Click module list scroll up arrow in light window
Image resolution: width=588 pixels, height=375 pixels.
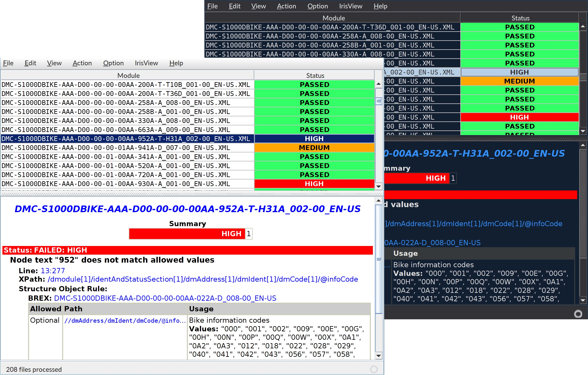pos(379,84)
